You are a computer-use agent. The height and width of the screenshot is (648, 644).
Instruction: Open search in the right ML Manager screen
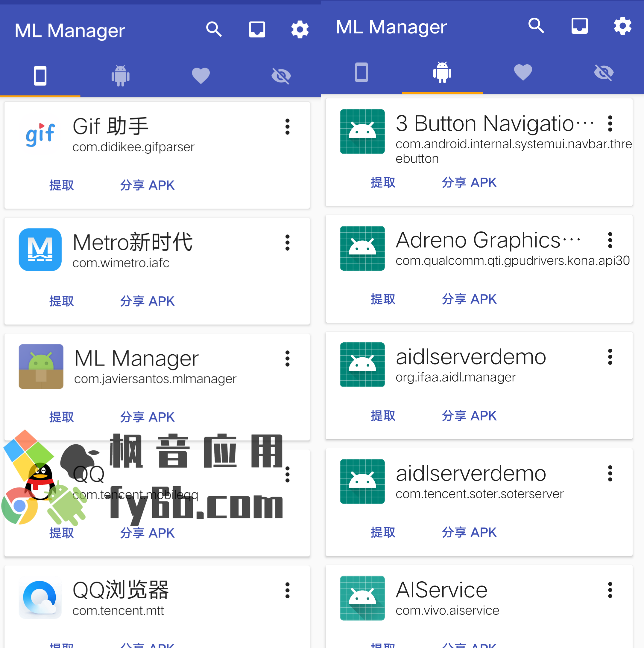tap(536, 26)
